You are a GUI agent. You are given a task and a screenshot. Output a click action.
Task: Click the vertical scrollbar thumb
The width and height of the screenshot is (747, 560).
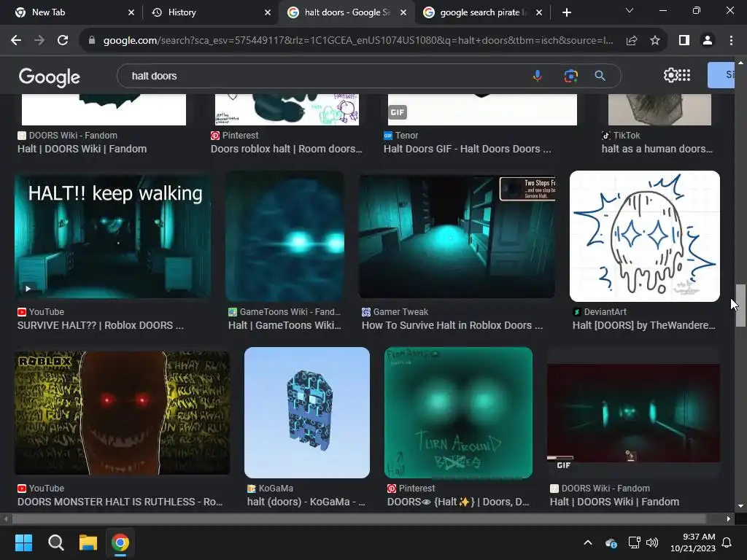[x=740, y=306]
